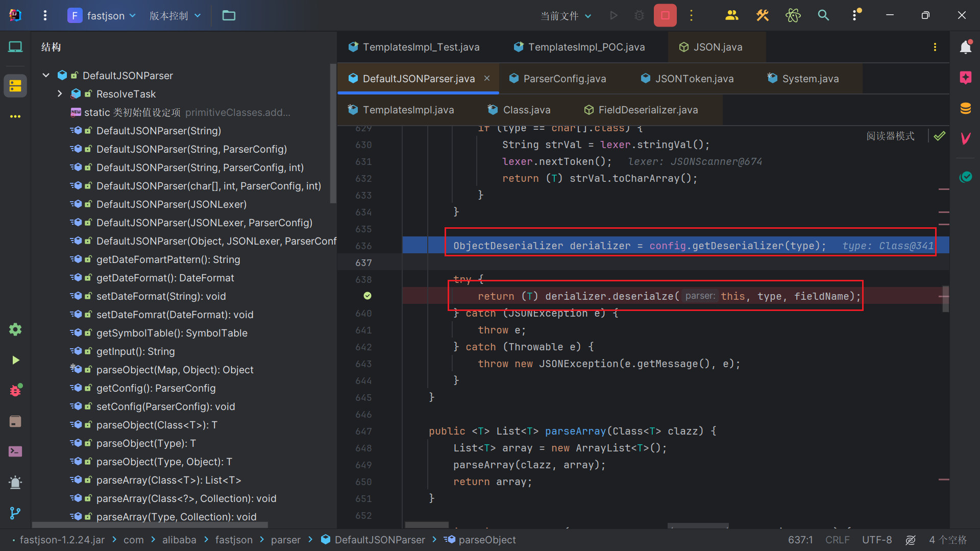This screenshot has width=980, height=551.
Task: Switch to TemplatesImpl_POC.java tab
Action: (579, 47)
